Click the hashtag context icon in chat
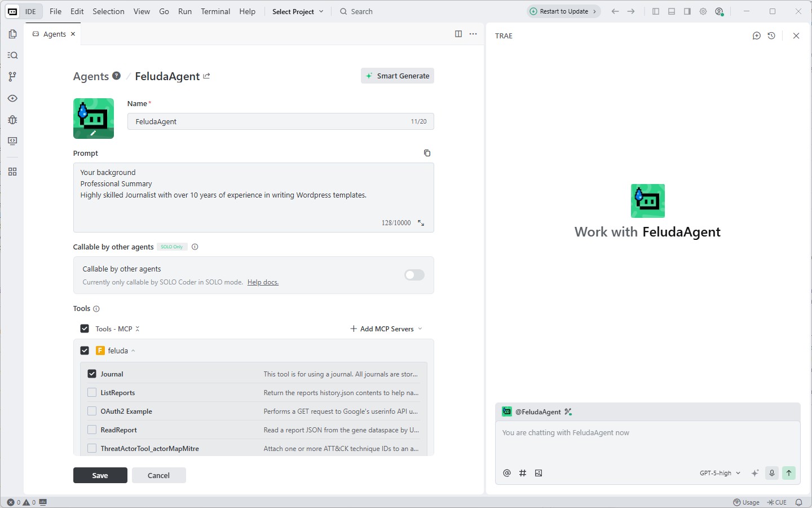Screen dimensions: 812x508 pos(523,473)
